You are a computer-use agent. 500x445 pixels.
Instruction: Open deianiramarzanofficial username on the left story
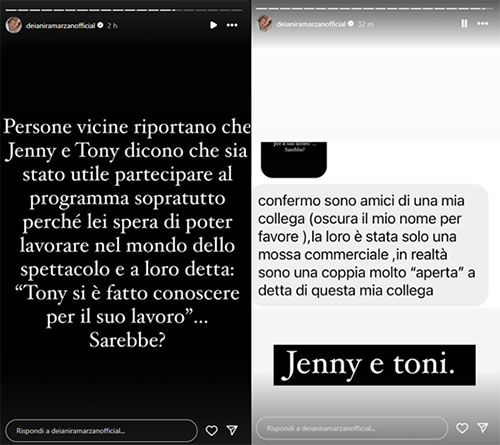(61, 25)
